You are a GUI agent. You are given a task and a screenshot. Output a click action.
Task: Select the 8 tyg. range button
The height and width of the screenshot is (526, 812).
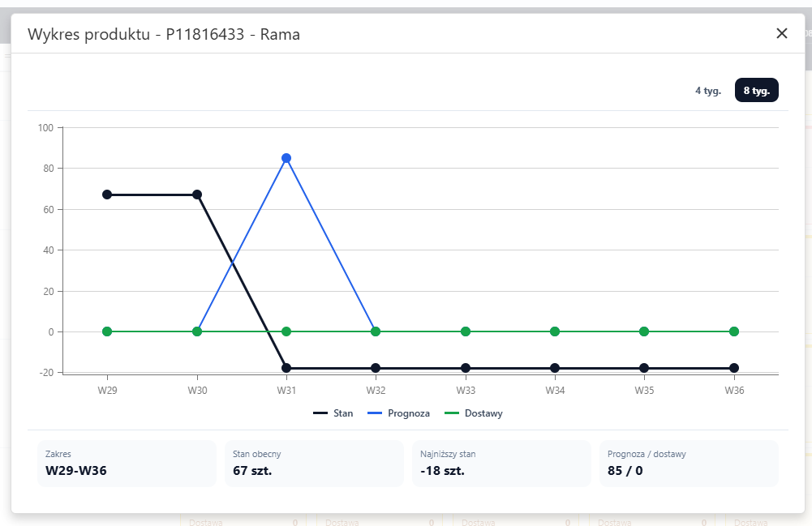click(757, 91)
